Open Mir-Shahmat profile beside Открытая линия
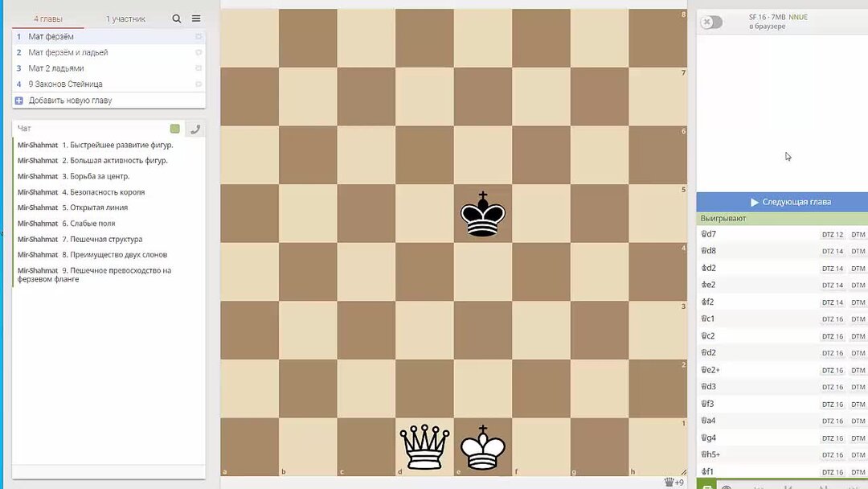This screenshot has height=489, width=868. 38,208
